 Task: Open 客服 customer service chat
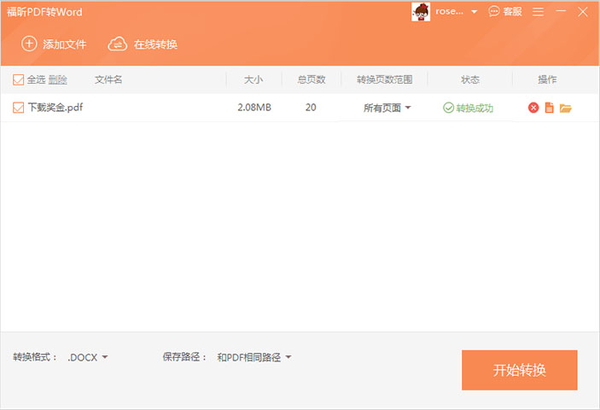505,12
